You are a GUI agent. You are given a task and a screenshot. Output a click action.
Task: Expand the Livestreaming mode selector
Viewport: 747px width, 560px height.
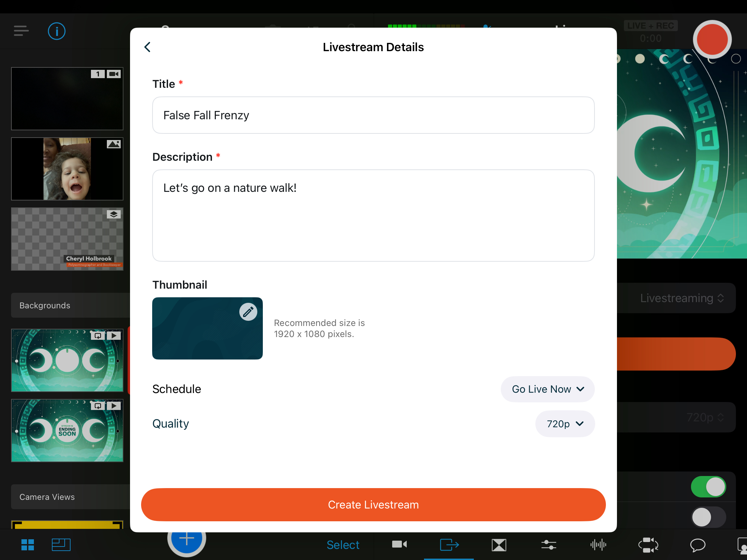[x=681, y=298]
